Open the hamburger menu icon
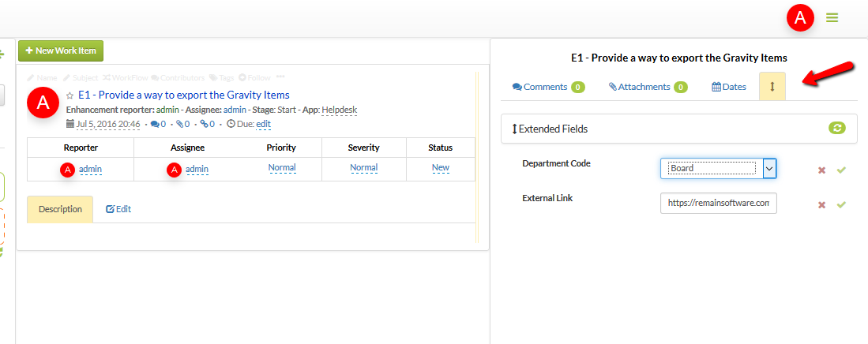Viewport: 868px width, 344px height. [832, 17]
